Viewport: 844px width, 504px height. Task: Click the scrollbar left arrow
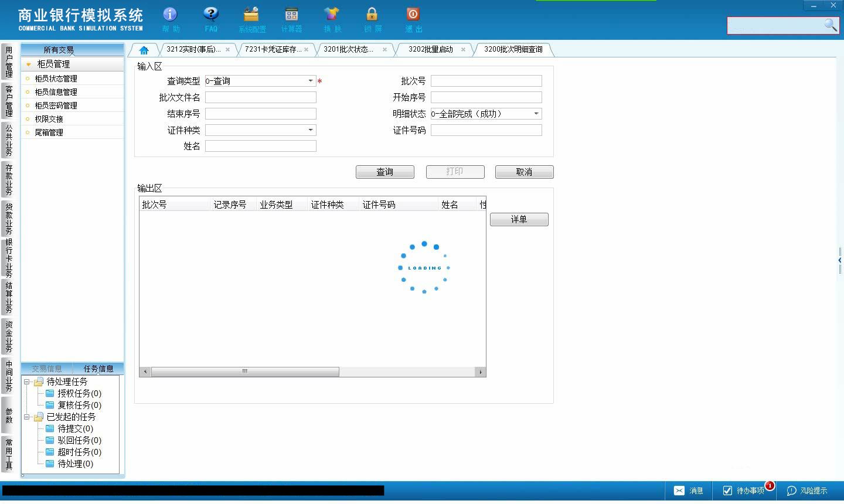[x=145, y=372]
